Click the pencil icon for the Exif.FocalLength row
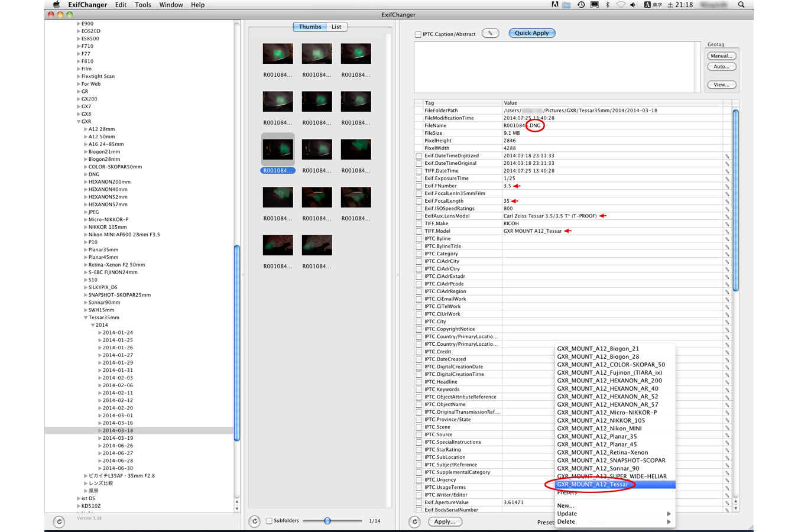The image size is (798, 532). pos(727,202)
